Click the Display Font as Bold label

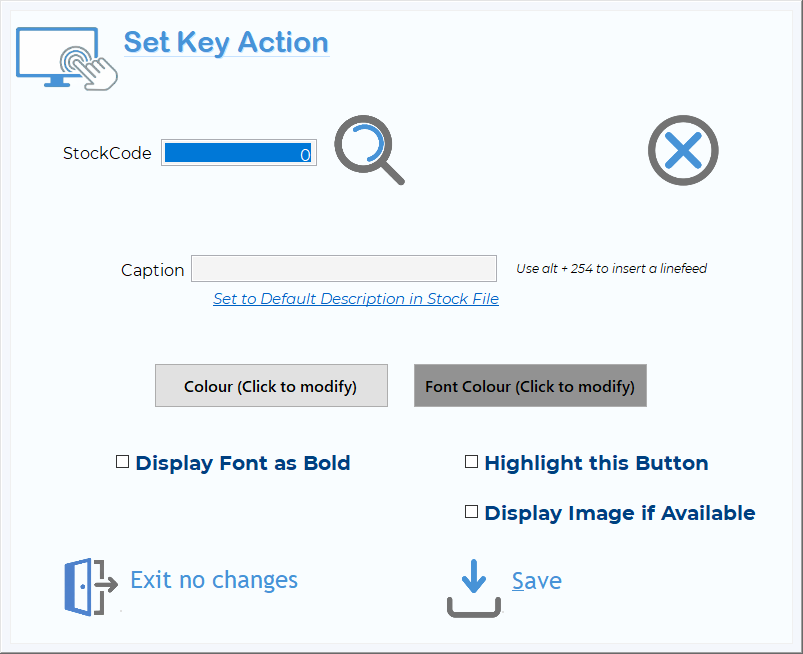(x=243, y=463)
